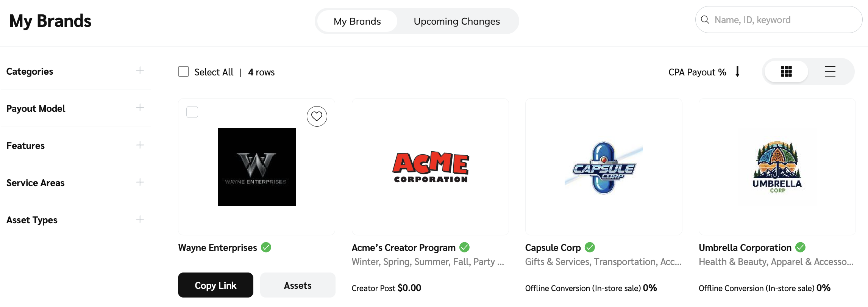Switch to grid view layout
868x307 pixels.
click(786, 72)
